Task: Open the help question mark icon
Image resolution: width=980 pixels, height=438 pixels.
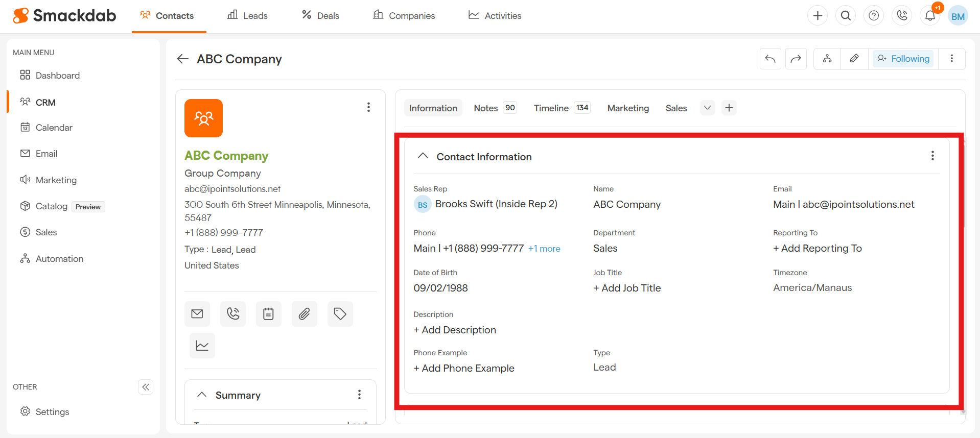Action: tap(874, 16)
